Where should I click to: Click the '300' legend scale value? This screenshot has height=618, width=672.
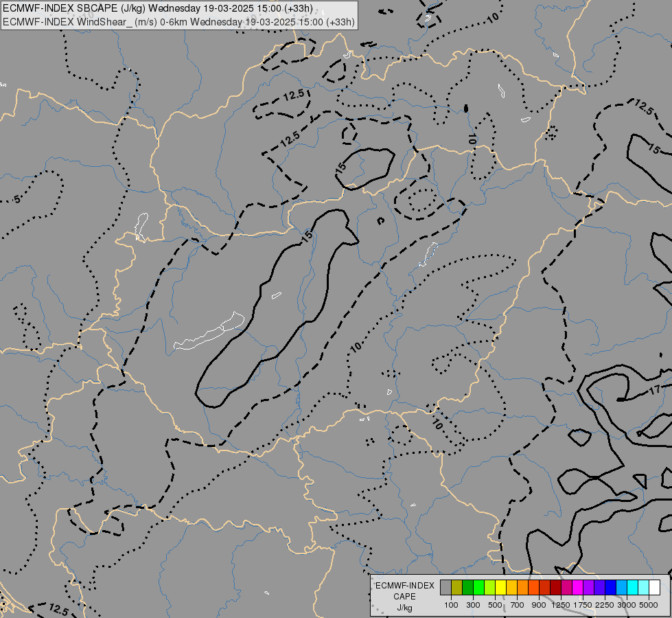[473, 605]
